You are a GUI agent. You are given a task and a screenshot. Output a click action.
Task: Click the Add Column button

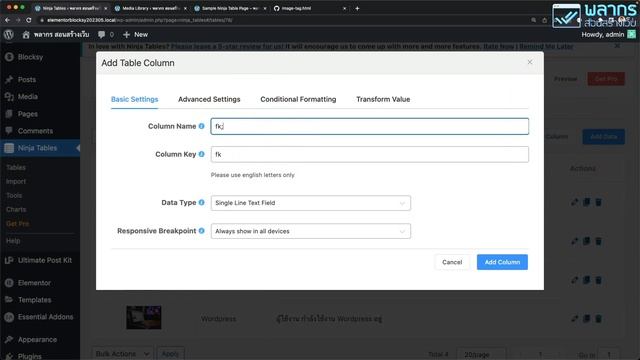(502, 262)
